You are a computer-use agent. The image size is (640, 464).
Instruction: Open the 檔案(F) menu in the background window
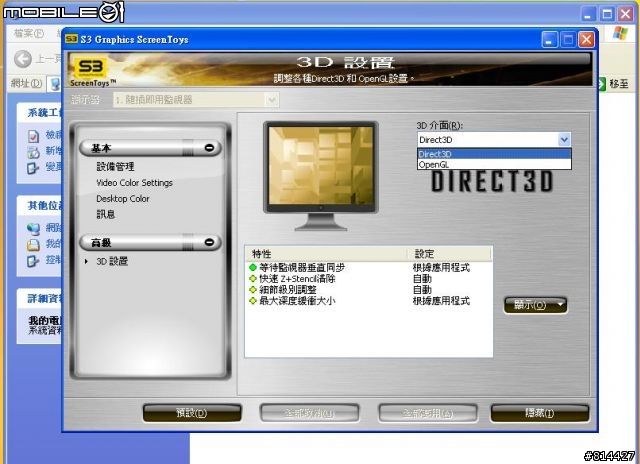pos(29,33)
